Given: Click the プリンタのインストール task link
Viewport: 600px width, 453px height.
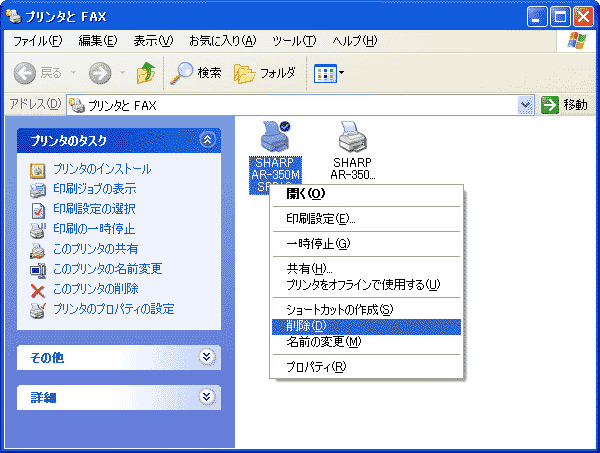Looking at the screenshot, I should tap(102, 169).
